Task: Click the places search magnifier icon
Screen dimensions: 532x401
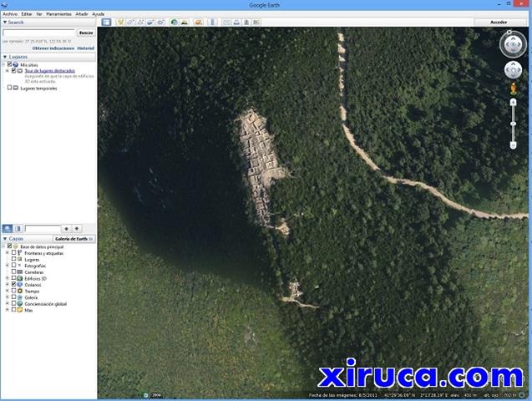Action: [x=8, y=229]
